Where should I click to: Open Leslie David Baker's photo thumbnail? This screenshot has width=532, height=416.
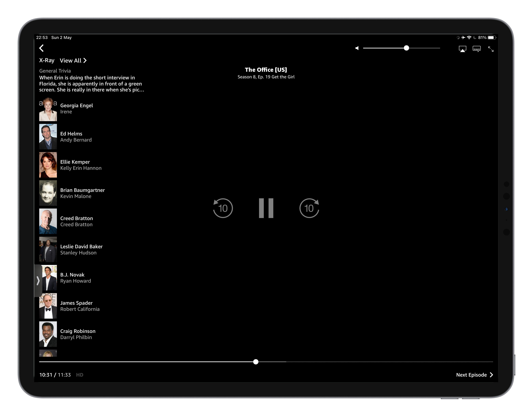[x=48, y=249]
